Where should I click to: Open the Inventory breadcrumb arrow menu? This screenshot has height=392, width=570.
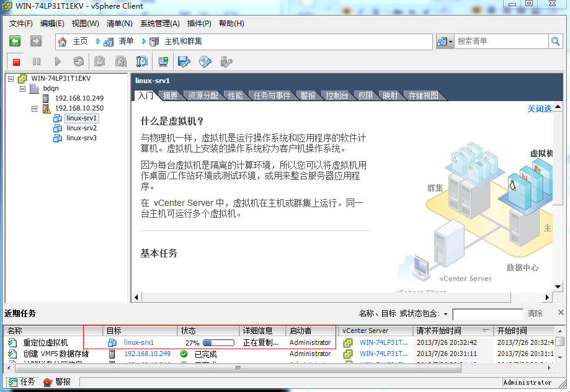pos(144,42)
